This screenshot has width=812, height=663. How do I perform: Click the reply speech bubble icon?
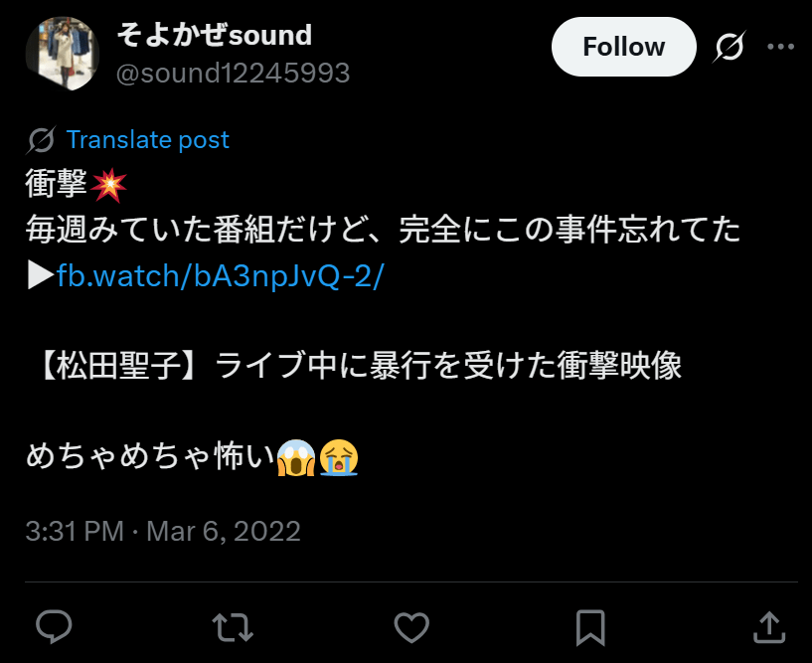(54, 626)
